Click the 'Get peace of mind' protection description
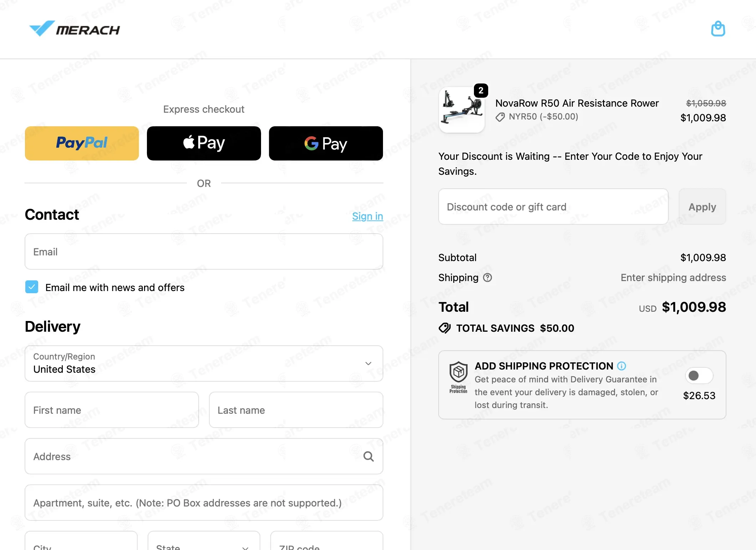 click(566, 392)
